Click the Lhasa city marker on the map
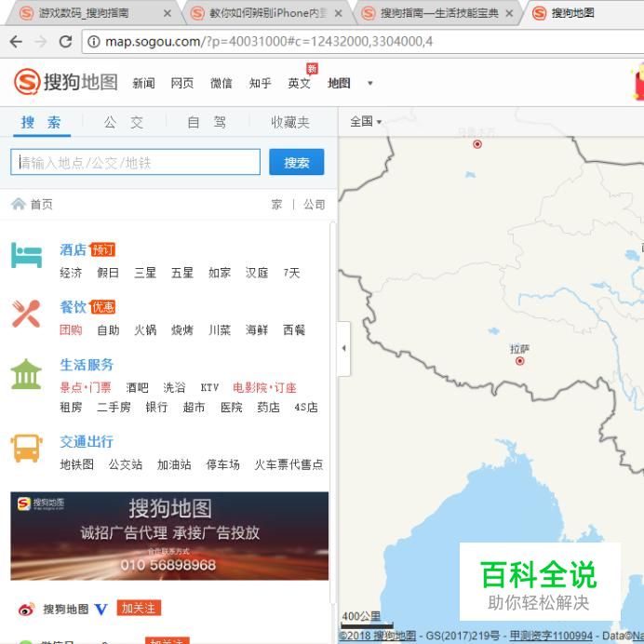644x644 pixels. [x=519, y=361]
